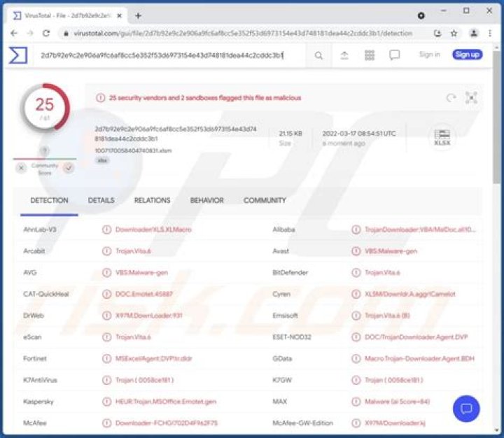Switch to the DETAILS tab

(x=101, y=200)
